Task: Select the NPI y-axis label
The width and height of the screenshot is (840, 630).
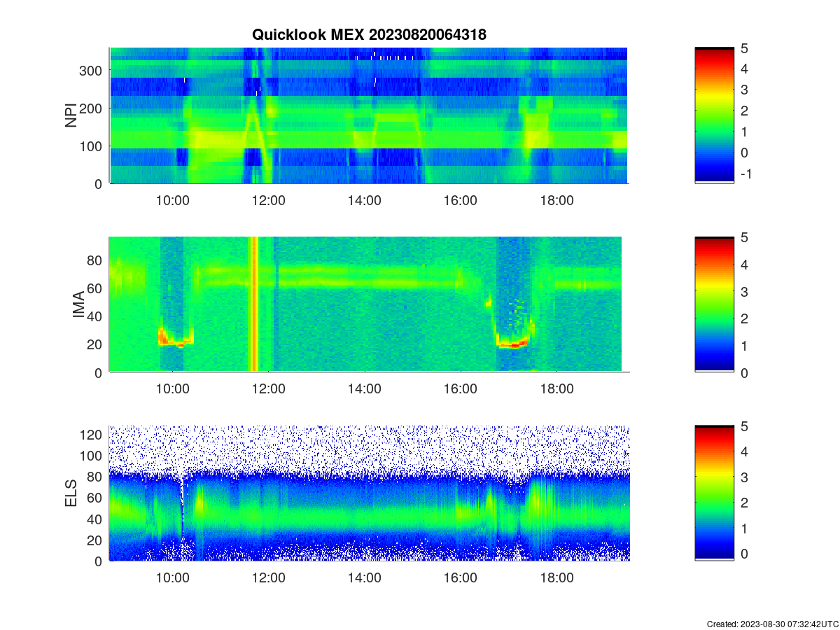Action: pyautogui.click(x=71, y=115)
